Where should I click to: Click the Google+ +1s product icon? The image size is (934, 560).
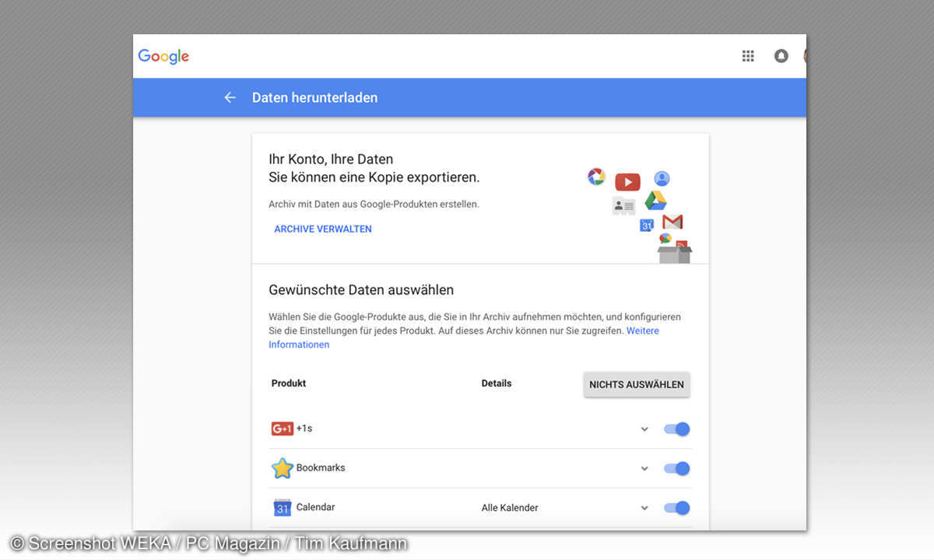tap(282, 429)
